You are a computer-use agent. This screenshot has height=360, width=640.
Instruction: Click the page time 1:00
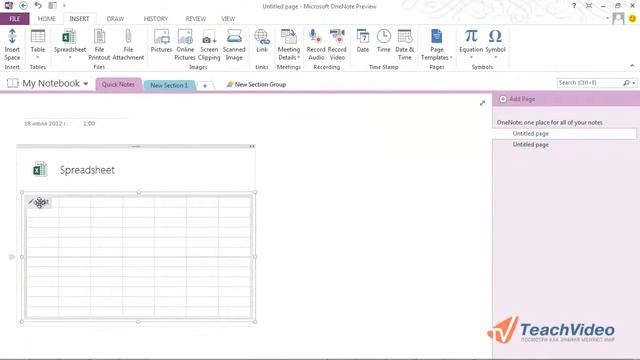tap(89, 123)
